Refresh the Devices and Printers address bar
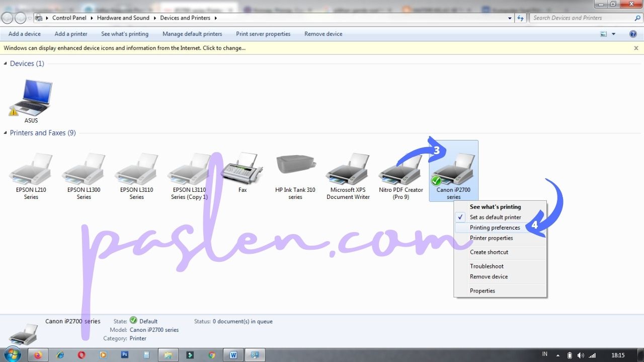The width and height of the screenshot is (644, 362). [521, 18]
